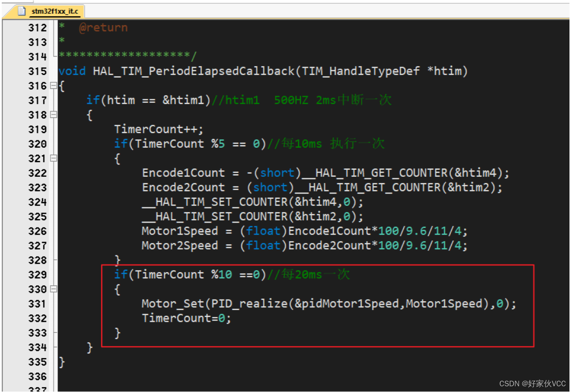This screenshot has width=573, height=392.
Task: Collapse the fold marker at line 330
Action: point(54,289)
